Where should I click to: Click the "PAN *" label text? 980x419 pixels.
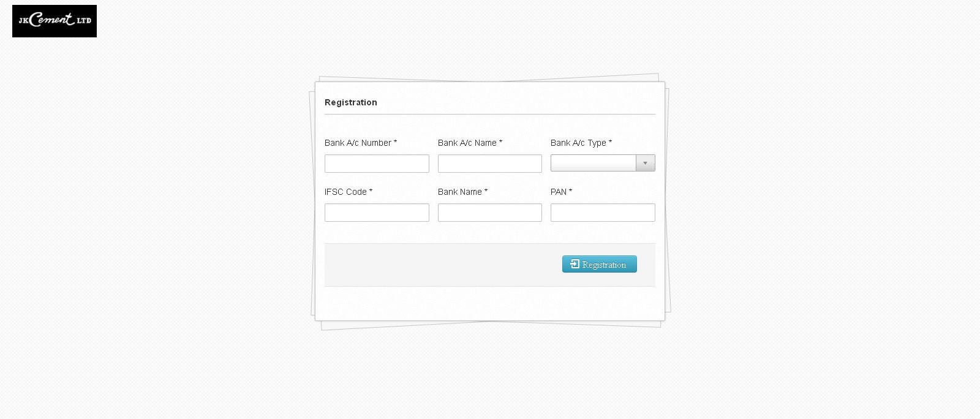pyautogui.click(x=561, y=192)
